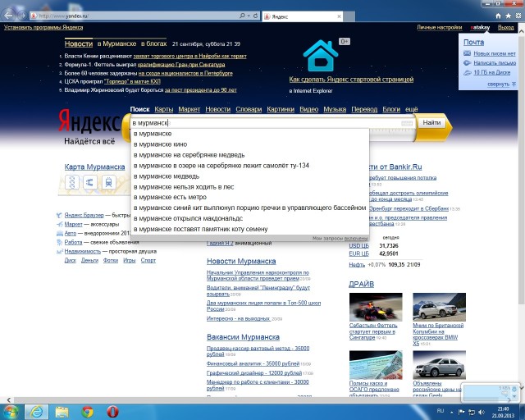The height and width of the screenshot is (420, 525).
Task: Open Новости Мурманска heading link
Action: point(241,261)
